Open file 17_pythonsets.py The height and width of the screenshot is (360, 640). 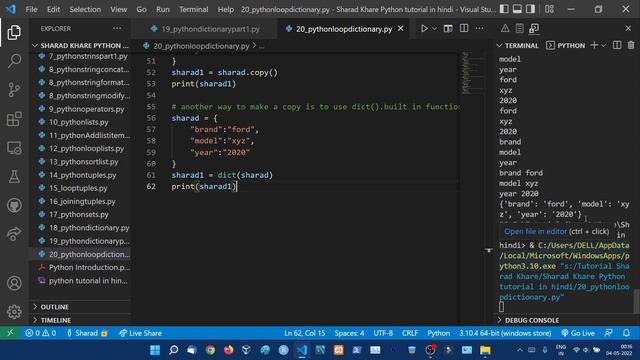coord(79,214)
